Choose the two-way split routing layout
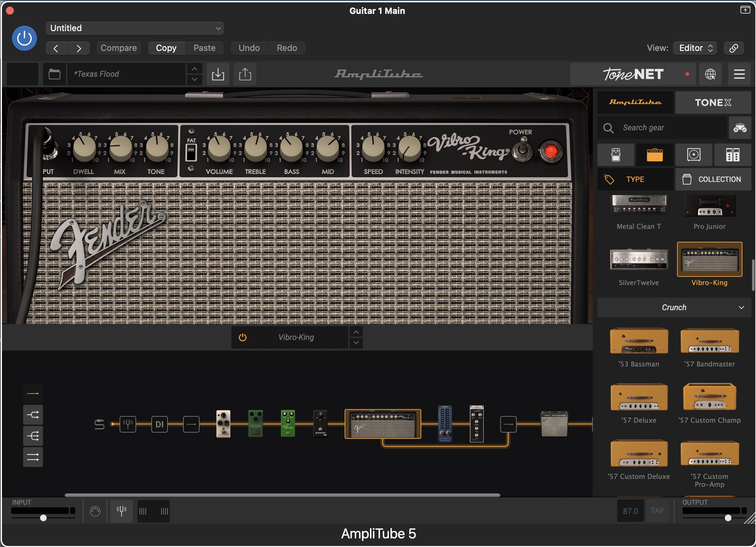 [33, 415]
